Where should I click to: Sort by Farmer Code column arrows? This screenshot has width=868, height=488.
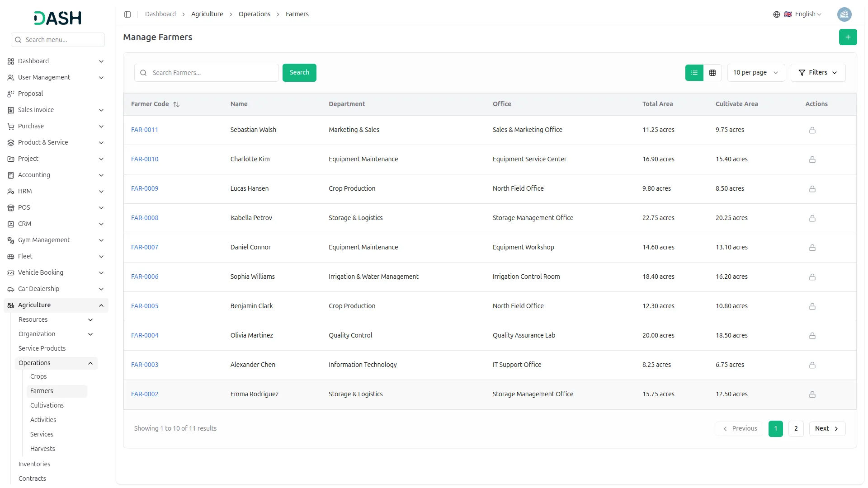click(176, 104)
